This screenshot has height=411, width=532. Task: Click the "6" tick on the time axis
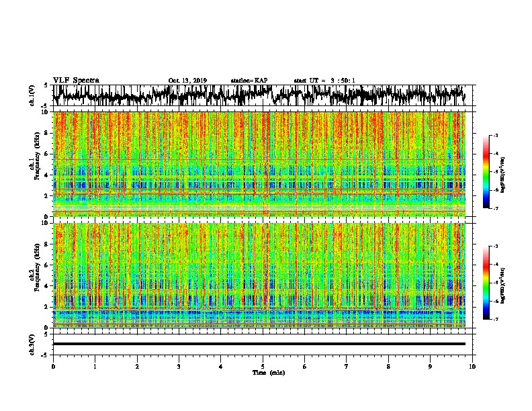305,367
